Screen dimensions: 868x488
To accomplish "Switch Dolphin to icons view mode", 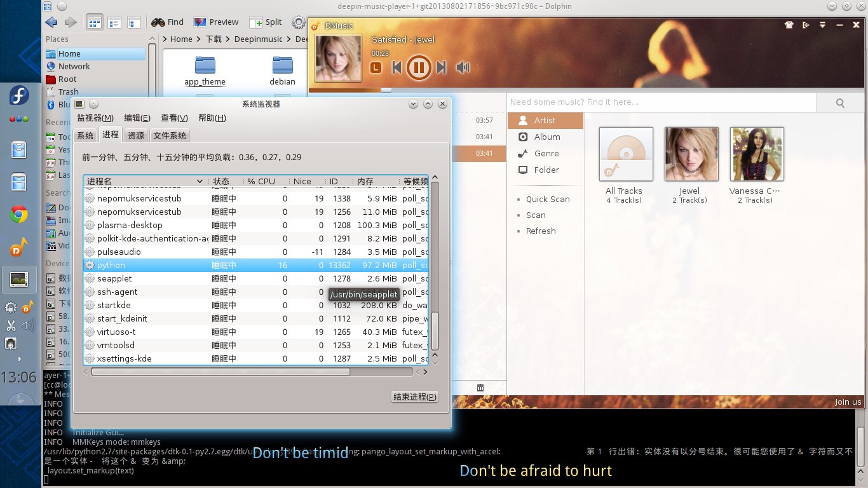I will 95,22.
